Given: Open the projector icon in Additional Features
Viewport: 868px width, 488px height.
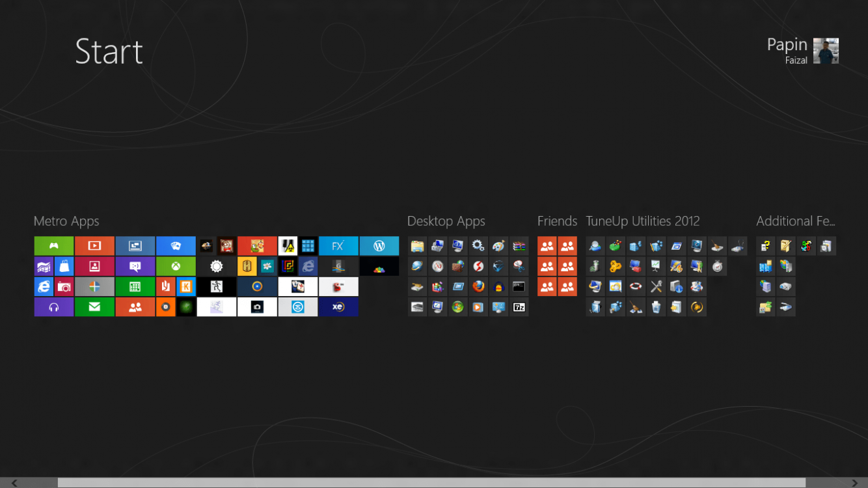Looking at the screenshot, I should pyautogui.click(x=786, y=286).
